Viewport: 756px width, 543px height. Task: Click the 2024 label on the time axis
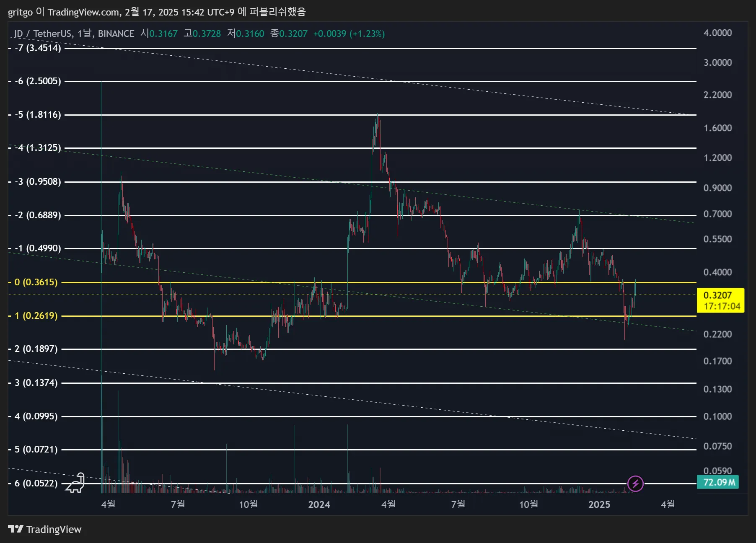pyautogui.click(x=319, y=504)
